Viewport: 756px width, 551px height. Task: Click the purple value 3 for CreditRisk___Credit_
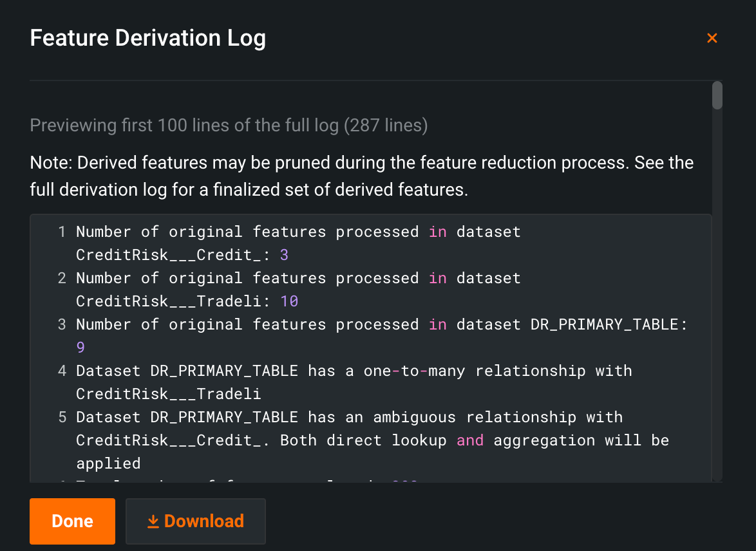(x=284, y=255)
